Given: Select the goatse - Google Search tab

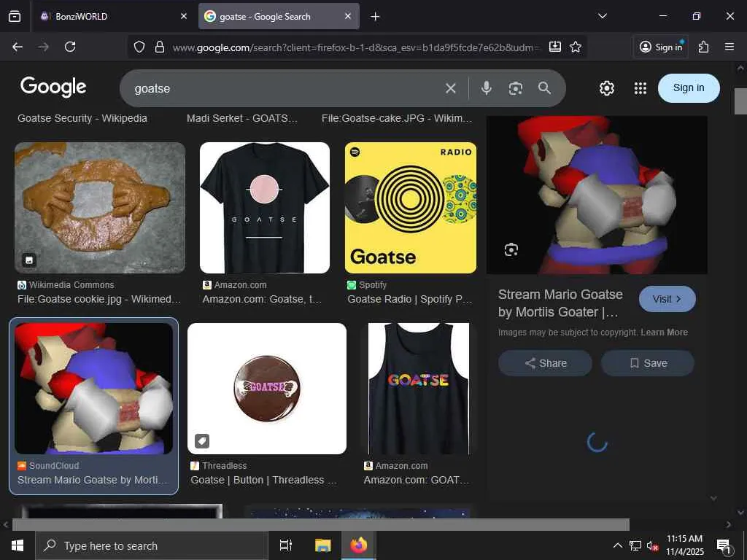Looking at the screenshot, I should (x=279, y=16).
